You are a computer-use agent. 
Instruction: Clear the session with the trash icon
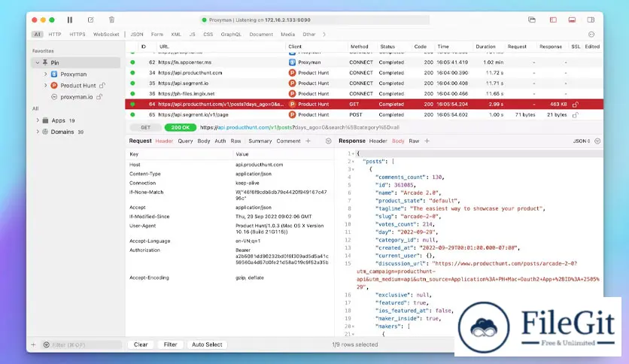pos(111,20)
